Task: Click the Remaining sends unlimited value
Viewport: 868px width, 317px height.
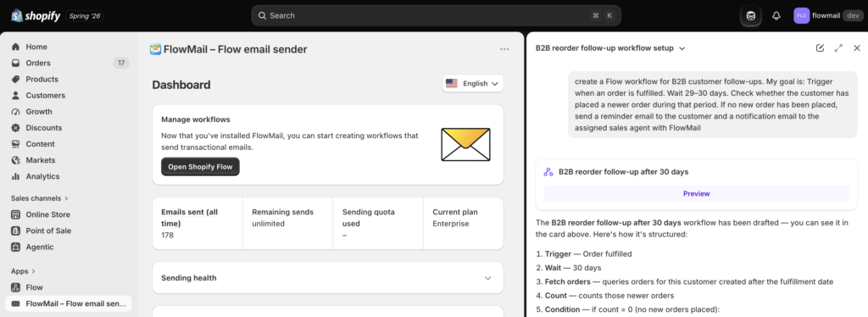Action: [268, 224]
